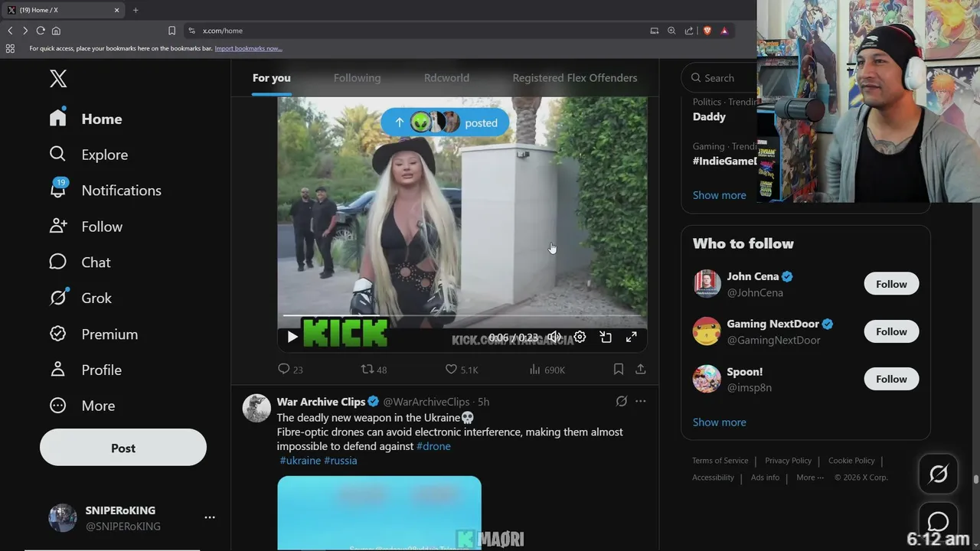Open War Archive Clips profile name
The width and height of the screenshot is (980, 551).
tap(321, 402)
